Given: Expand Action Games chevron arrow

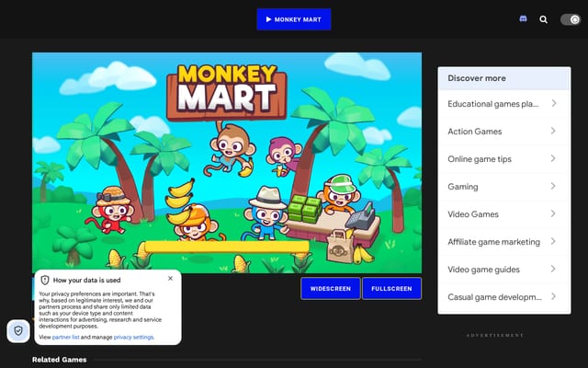Looking at the screenshot, I should coord(553,131).
